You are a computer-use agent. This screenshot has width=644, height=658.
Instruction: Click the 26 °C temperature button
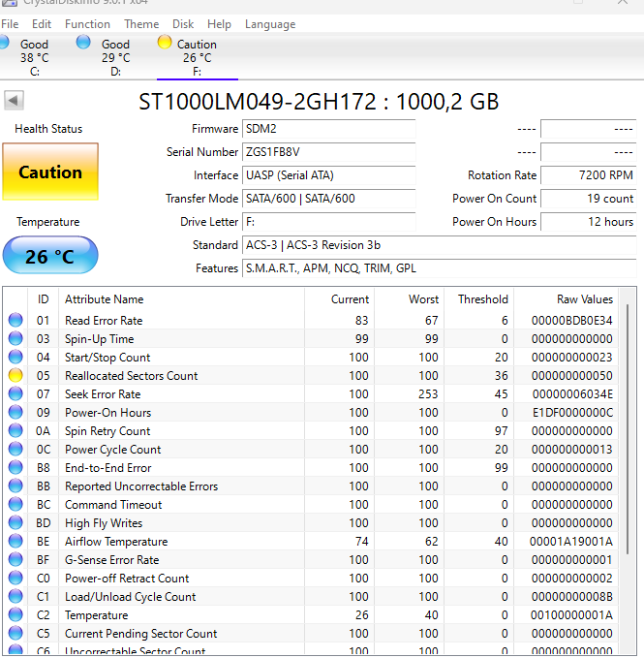click(50, 255)
